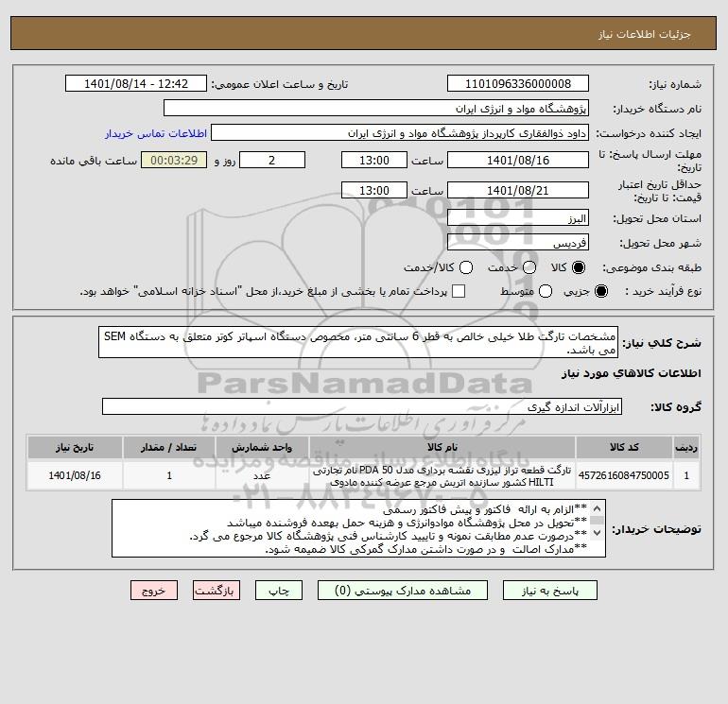728x704 pixels.
Task: Click the delivery city field فردیس
Action: click(518, 242)
